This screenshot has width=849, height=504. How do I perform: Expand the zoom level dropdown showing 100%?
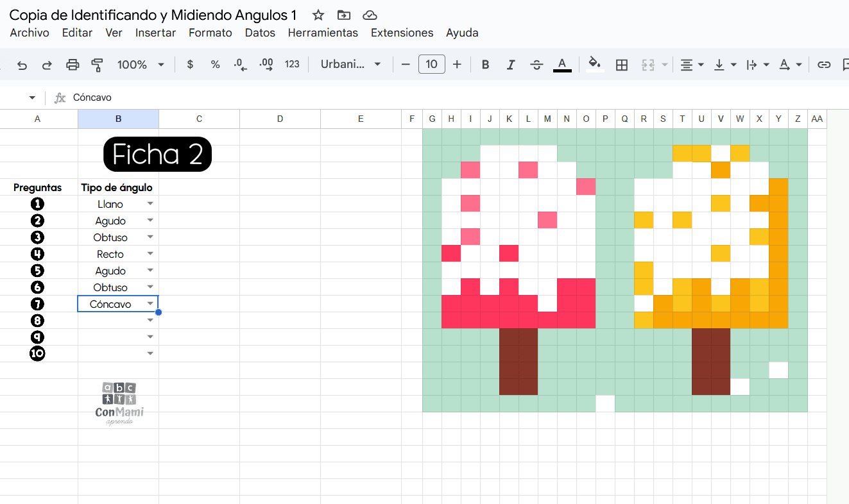tap(162, 64)
